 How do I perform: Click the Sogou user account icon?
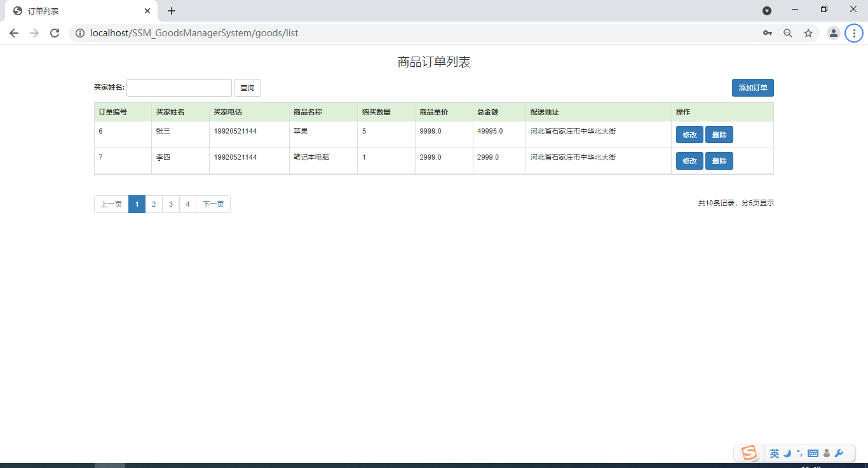point(827,453)
